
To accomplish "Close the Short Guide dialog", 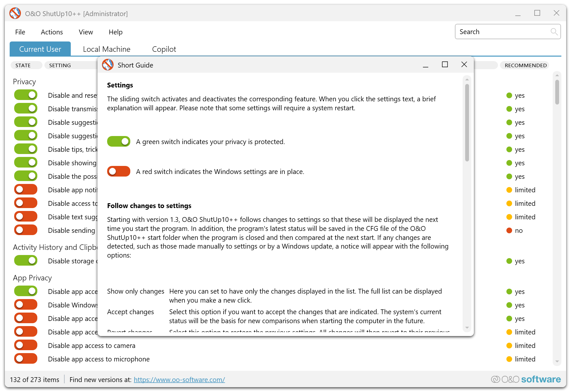I will 464,65.
